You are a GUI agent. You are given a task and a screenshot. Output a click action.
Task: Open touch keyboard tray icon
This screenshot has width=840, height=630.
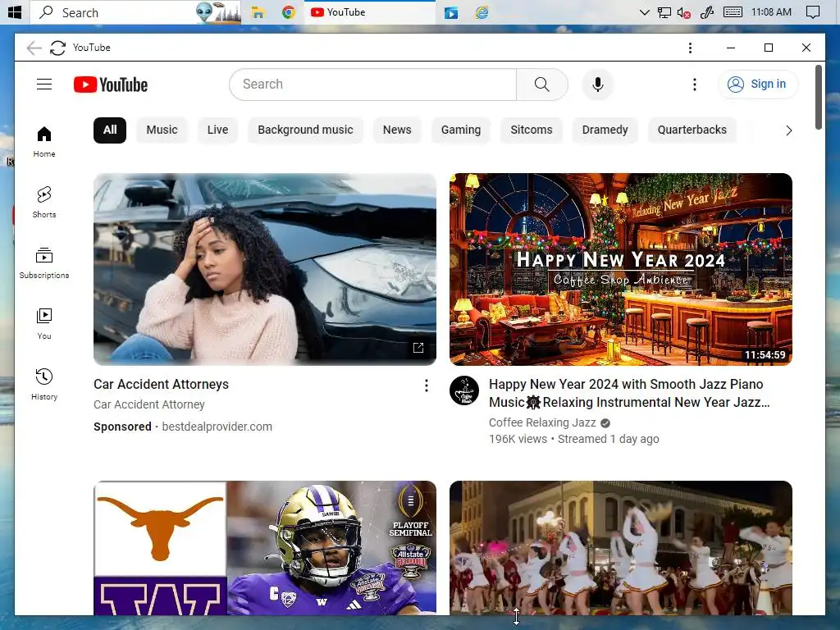point(733,12)
